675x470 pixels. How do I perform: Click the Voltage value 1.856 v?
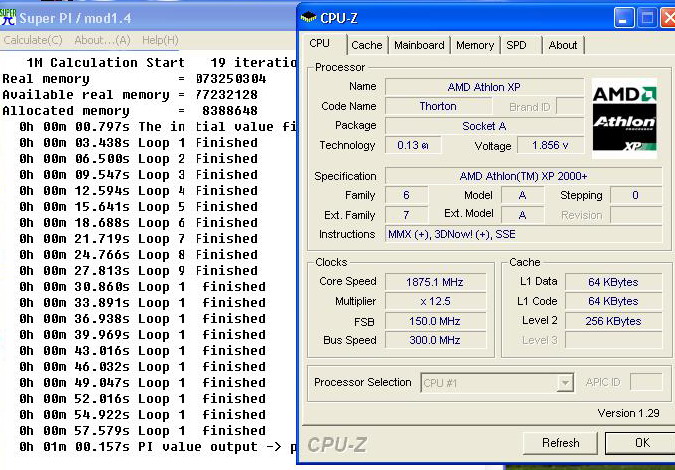pos(551,145)
